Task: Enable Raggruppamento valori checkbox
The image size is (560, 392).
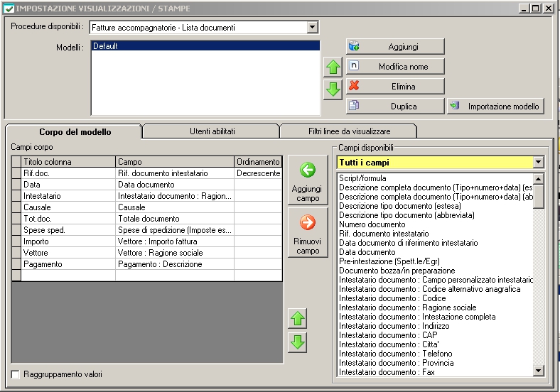Action: pos(16,374)
